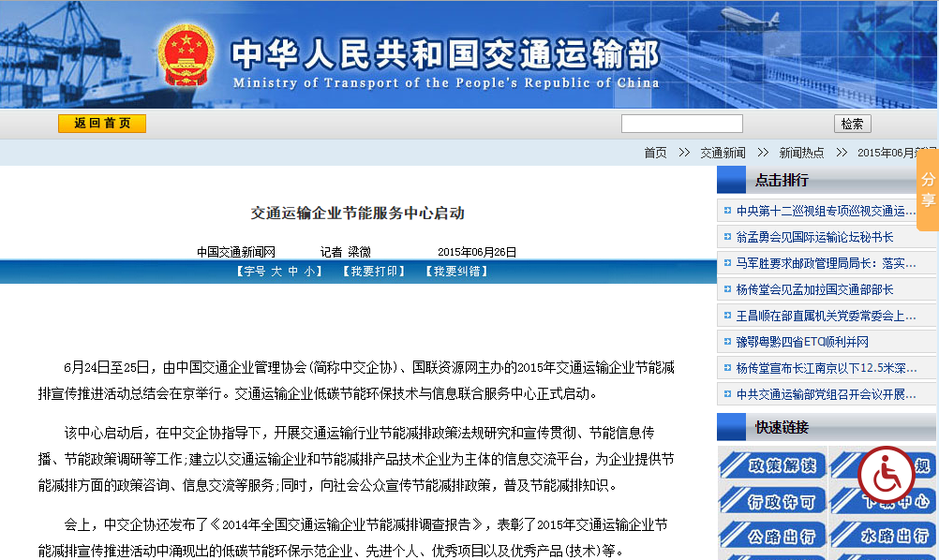Viewport: 939px width, 560px height.
Task: Open 新闻热点 breadcrumb link
Action: (801, 153)
